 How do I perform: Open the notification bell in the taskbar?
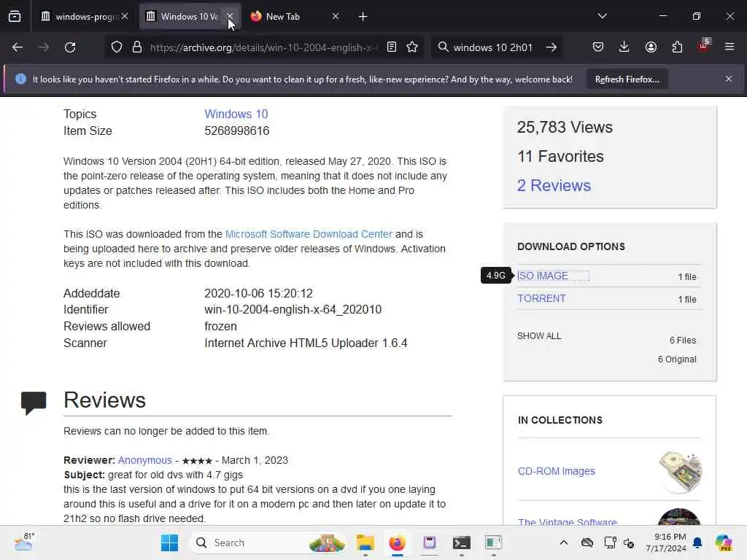coord(697,542)
